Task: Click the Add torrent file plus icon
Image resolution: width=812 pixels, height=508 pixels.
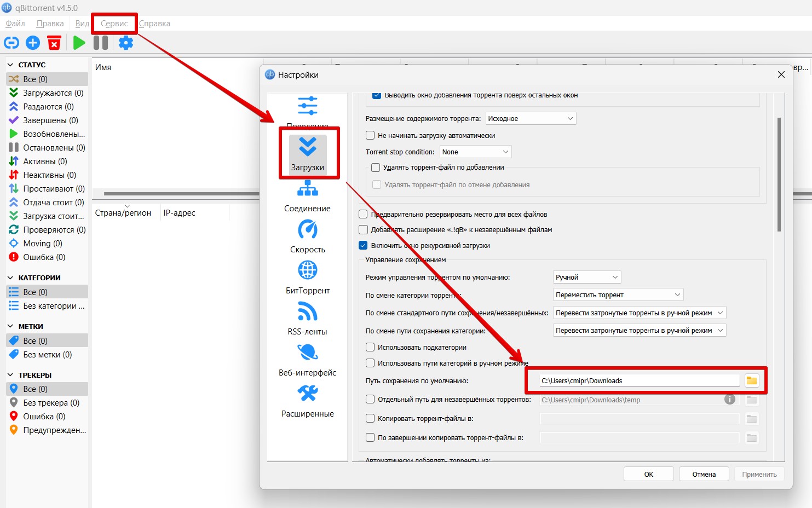Action: click(x=33, y=43)
